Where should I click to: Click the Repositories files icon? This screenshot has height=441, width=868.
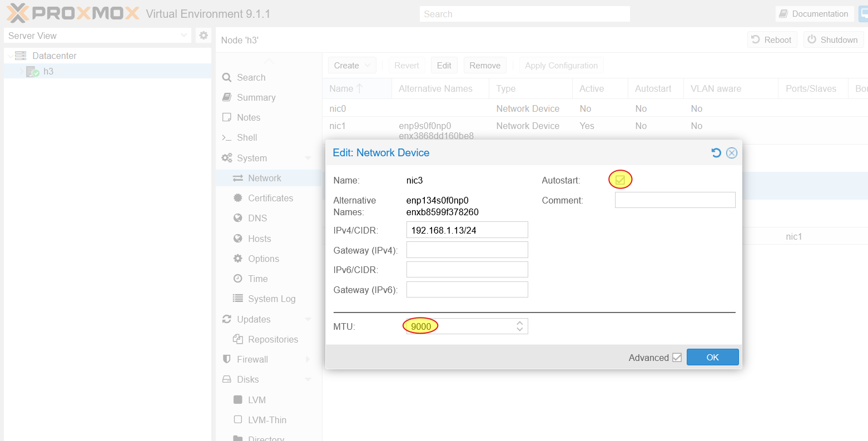238,339
